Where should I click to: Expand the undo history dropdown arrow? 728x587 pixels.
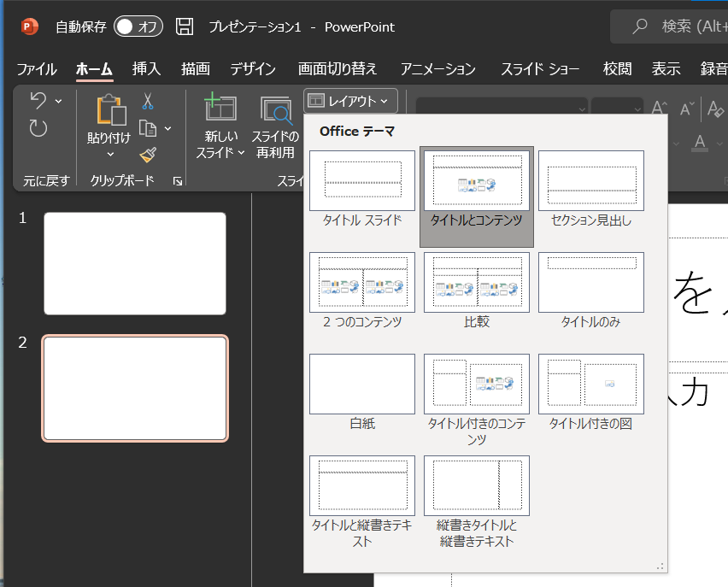pos(58,101)
